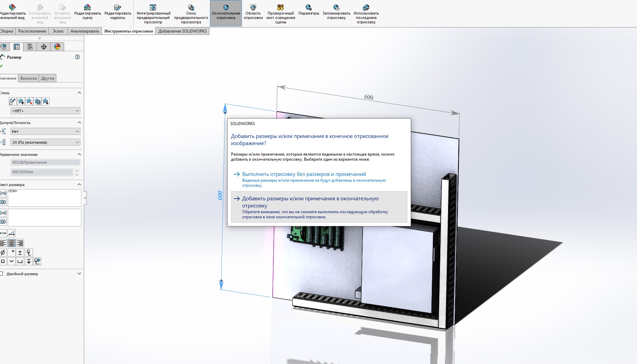Collapse the Первичное значение section

pos(79,154)
